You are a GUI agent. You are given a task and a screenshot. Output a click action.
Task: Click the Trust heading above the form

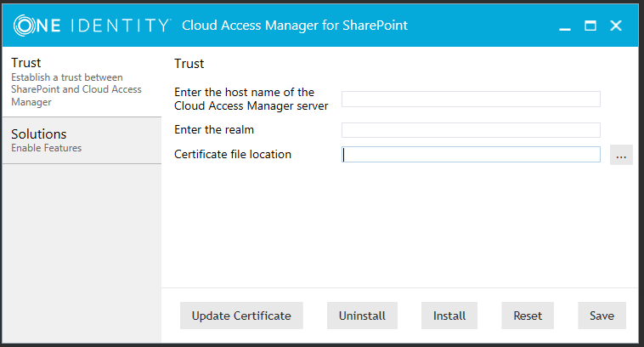189,64
